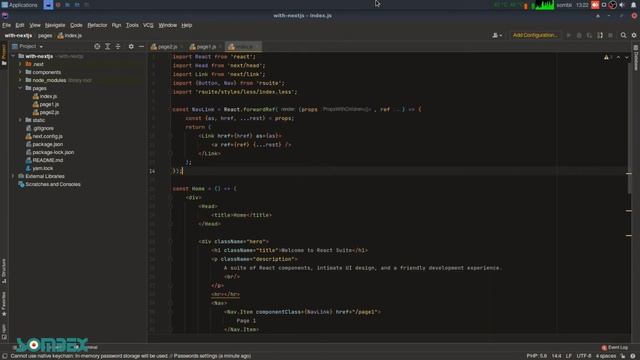Open the Refactor menu
The image size is (640, 360).
(x=97, y=25)
